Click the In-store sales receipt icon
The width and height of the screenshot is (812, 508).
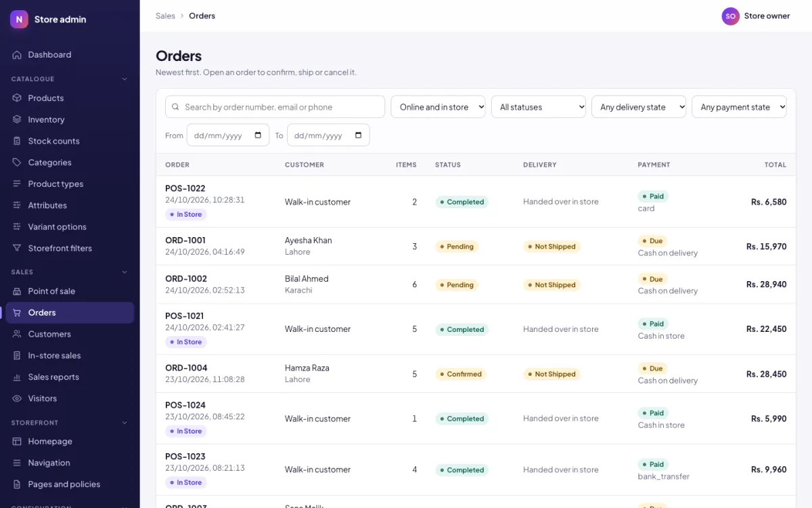tap(17, 356)
